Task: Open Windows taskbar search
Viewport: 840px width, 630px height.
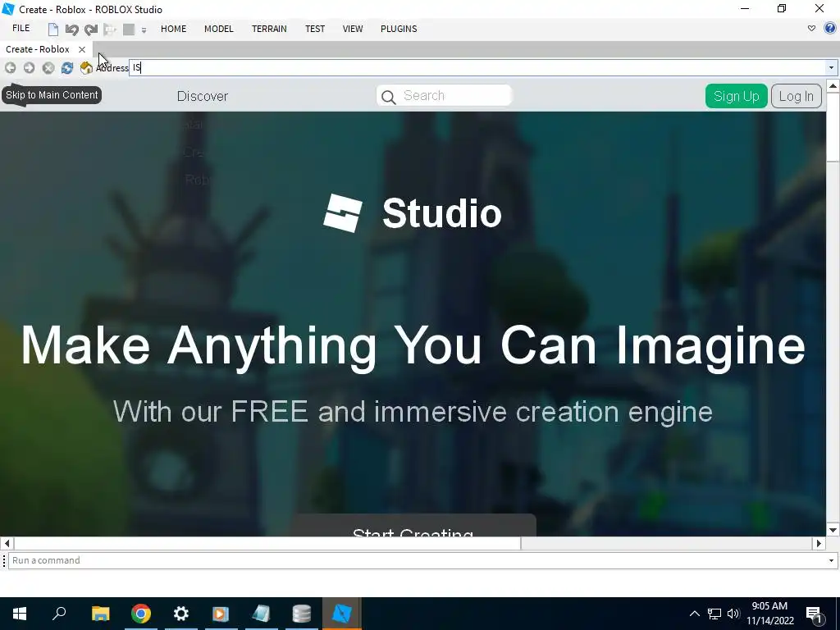Action: coord(59,614)
